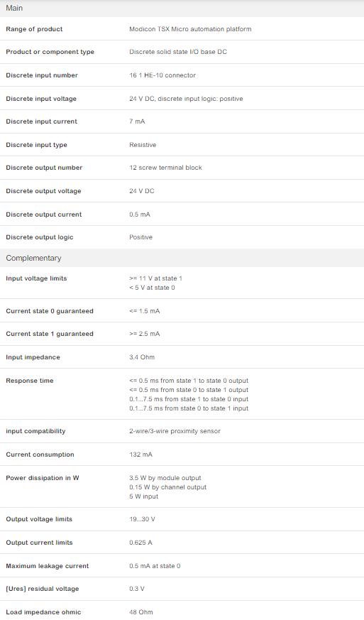Screen dimensions: 364x620
Task: Select the Load impedance ohmic label
Action: 43,612
